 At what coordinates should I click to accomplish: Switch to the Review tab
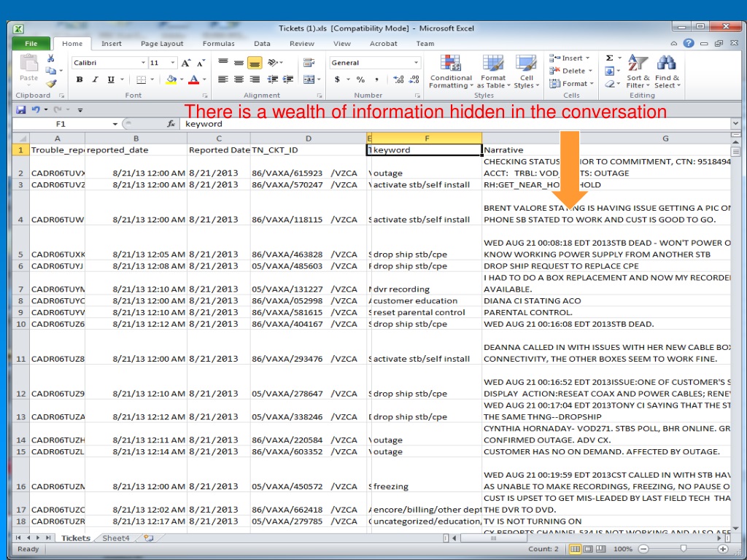coord(302,43)
